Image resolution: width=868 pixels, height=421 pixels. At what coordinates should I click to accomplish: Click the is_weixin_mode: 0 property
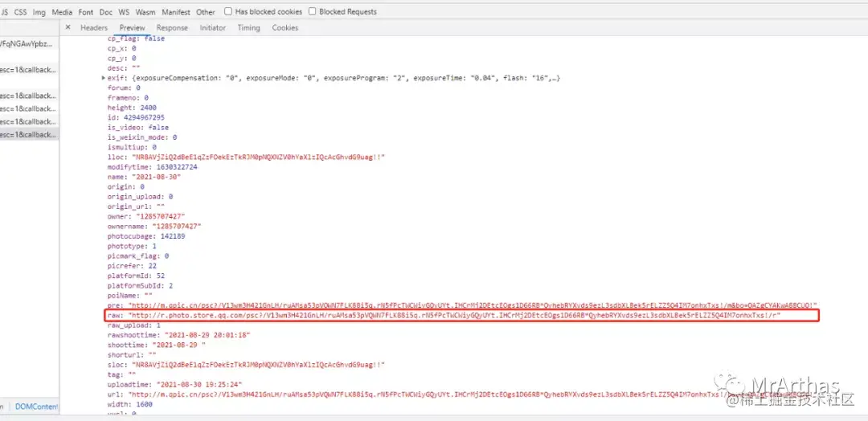pos(142,137)
